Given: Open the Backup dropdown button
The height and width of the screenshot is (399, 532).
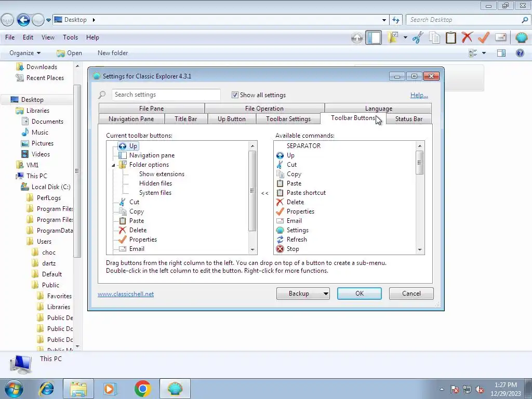Looking at the screenshot, I should [303, 294].
